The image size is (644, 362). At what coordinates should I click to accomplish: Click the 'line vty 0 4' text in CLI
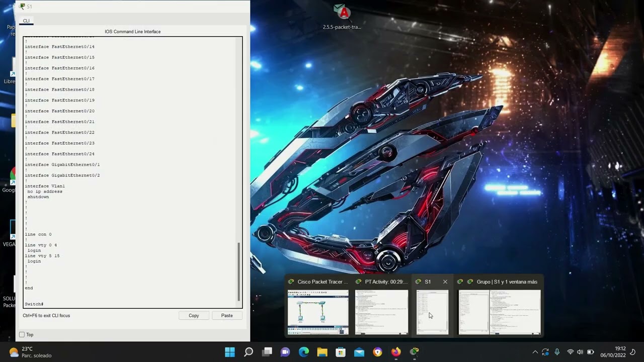point(41,245)
